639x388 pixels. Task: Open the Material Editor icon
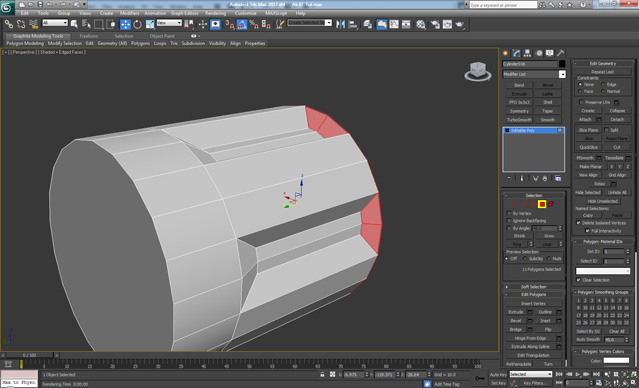[x=421, y=24]
